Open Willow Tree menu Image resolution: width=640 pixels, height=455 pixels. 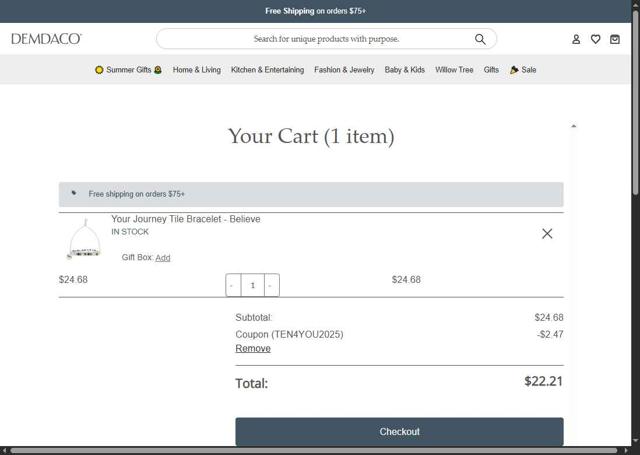(x=454, y=70)
